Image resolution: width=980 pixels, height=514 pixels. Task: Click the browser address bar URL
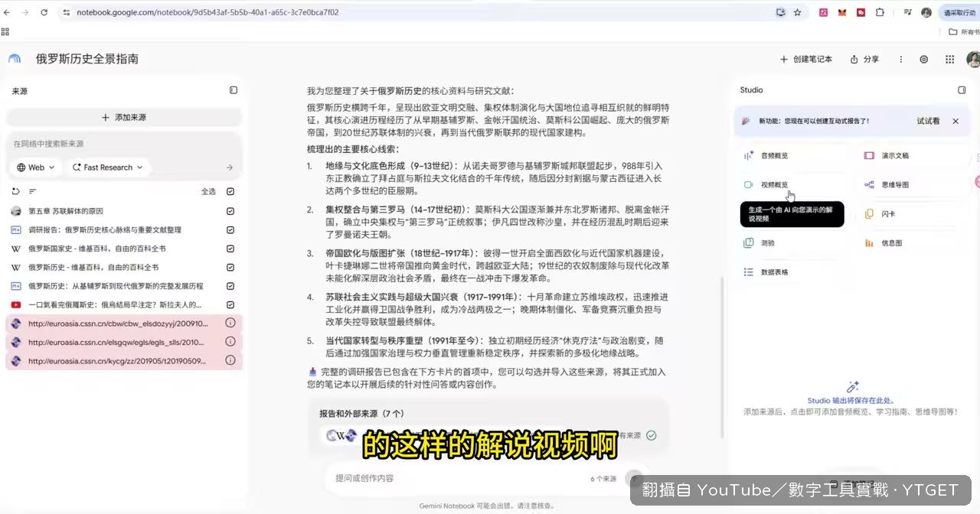[207, 12]
